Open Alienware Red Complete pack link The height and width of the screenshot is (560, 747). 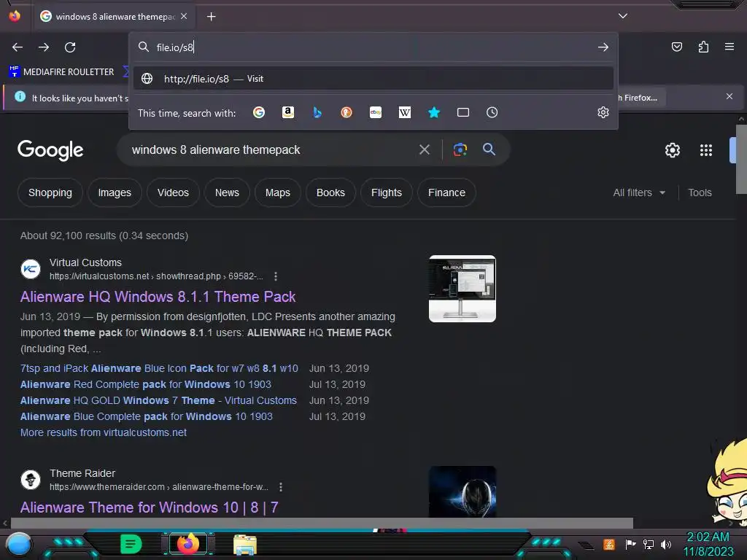click(146, 384)
